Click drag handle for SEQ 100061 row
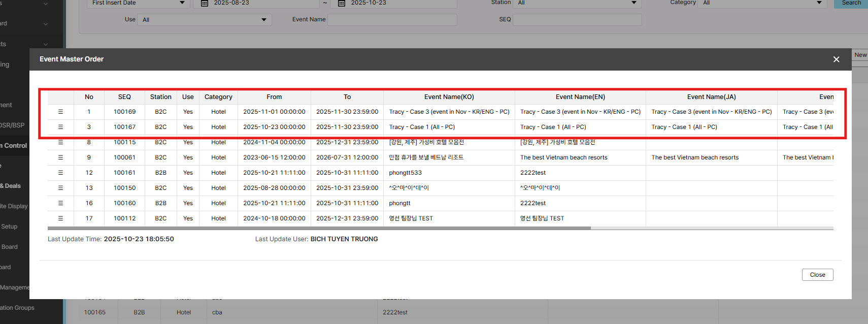The height and width of the screenshot is (324, 868). [60, 157]
